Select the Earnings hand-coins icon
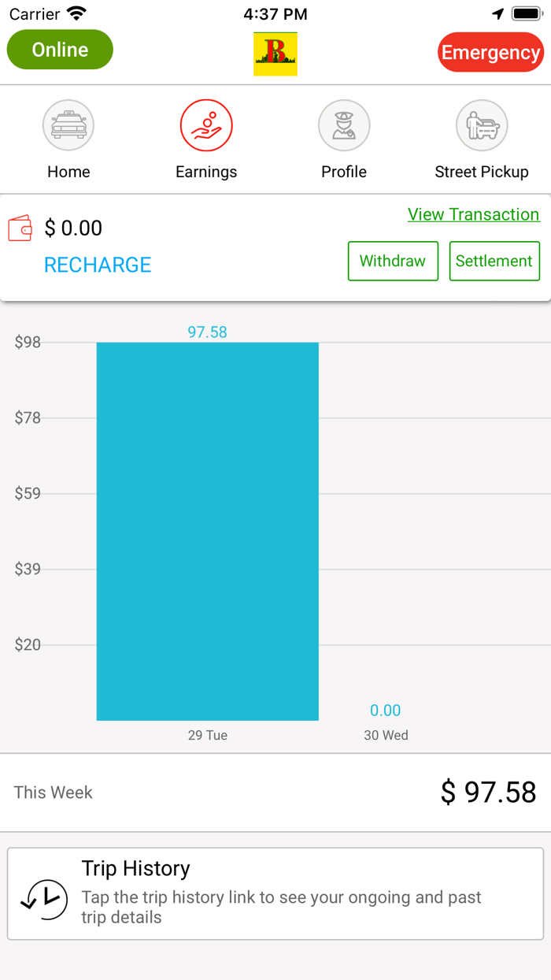Viewport: 551px width, 980px height. click(x=206, y=125)
